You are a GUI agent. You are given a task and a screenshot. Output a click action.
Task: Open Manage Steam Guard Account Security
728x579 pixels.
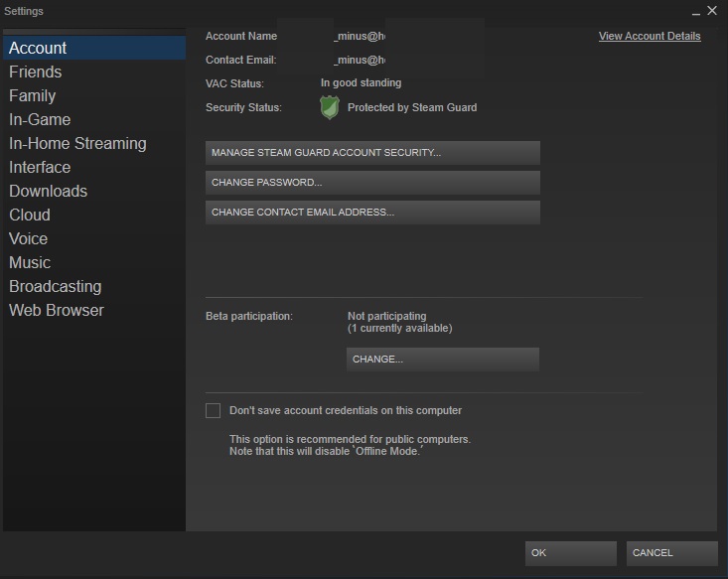pos(372,153)
